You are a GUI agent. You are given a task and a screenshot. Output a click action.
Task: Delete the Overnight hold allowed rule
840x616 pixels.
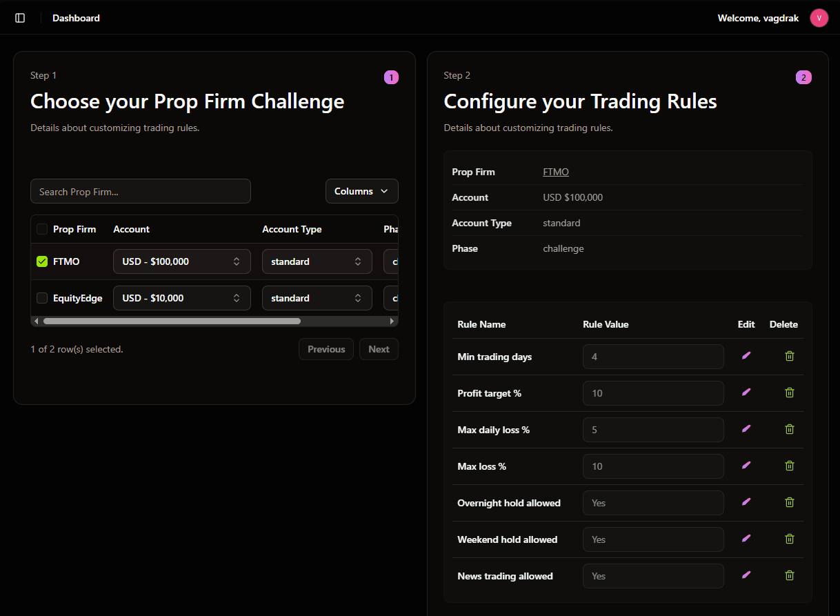tap(790, 502)
